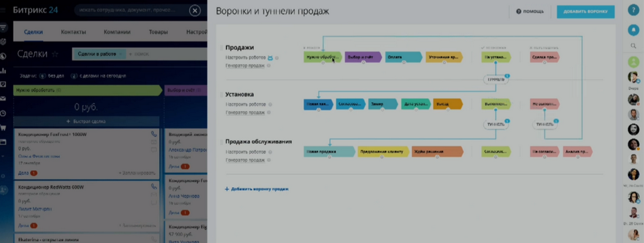644x243 pixels.
Task: Click the search magnifier in right panel
Action: tap(634, 45)
